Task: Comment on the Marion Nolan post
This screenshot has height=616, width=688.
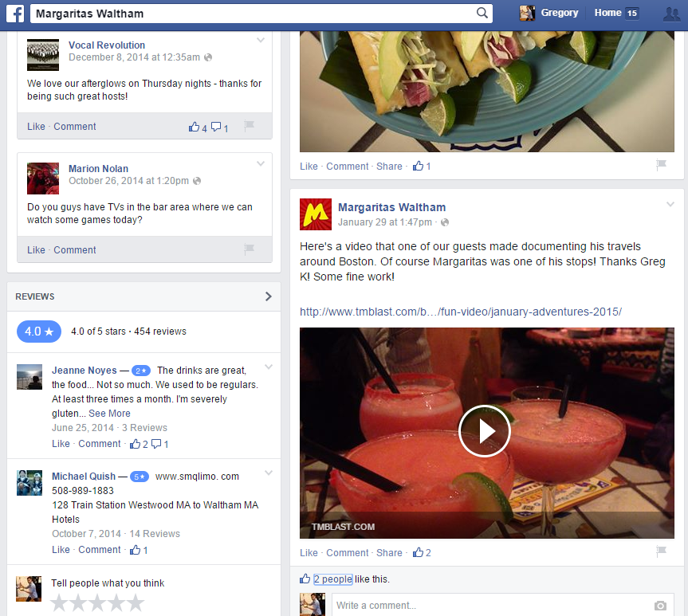Action: tap(75, 249)
